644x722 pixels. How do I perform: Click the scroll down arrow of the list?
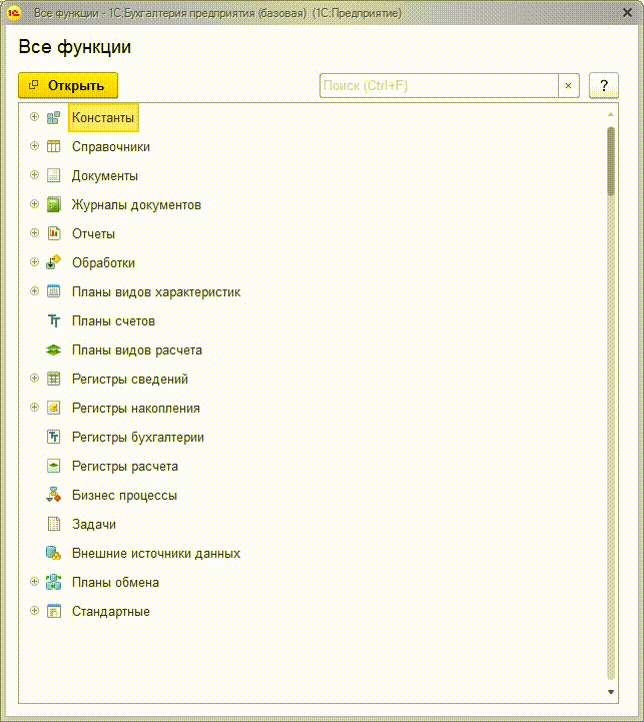[611, 692]
